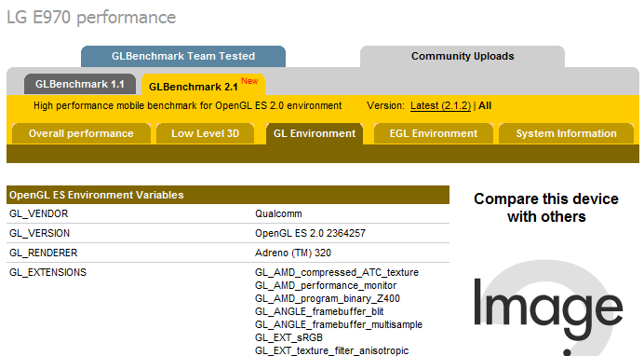Click the LG E970 performance title
This screenshot has height=356, width=644.
(91, 18)
